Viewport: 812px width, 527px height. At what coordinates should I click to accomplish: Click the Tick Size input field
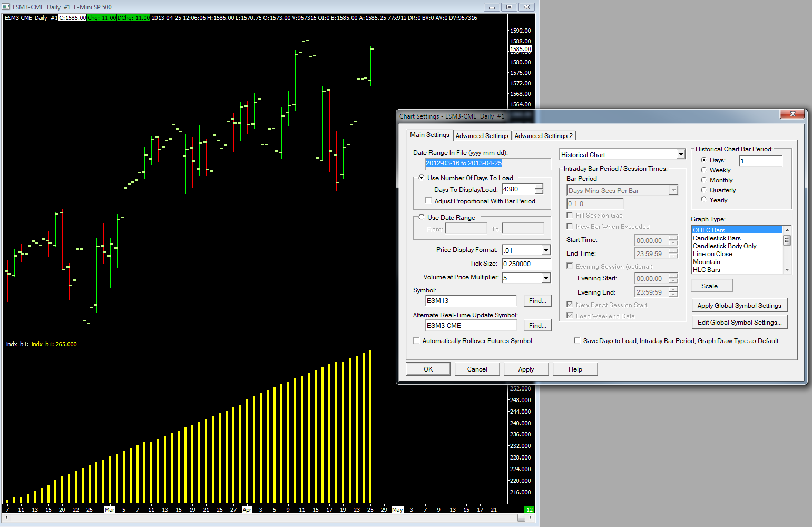click(525, 264)
